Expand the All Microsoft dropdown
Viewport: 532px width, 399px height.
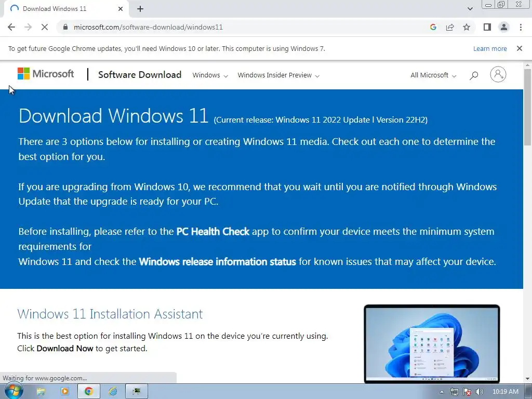click(433, 75)
